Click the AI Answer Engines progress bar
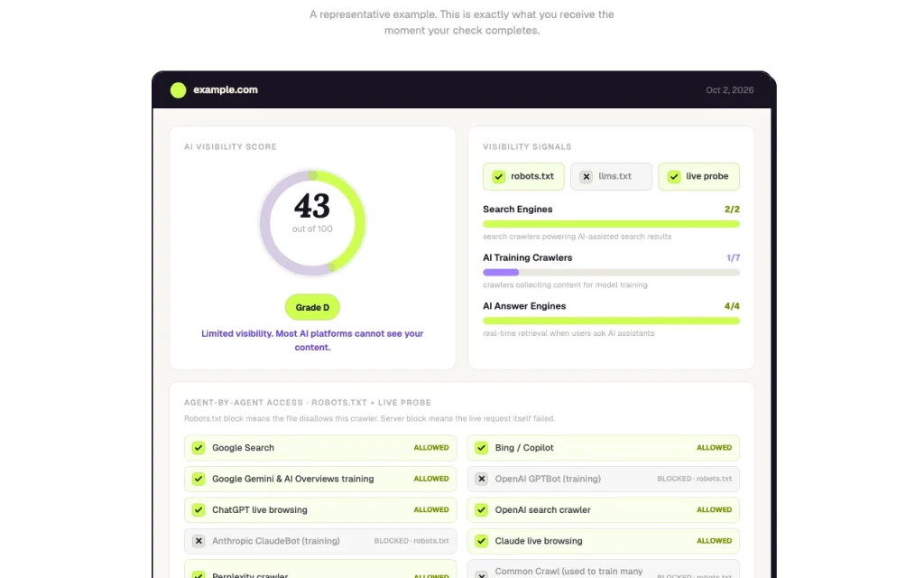The width and height of the screenshot is (924, 578). [611, 321]
